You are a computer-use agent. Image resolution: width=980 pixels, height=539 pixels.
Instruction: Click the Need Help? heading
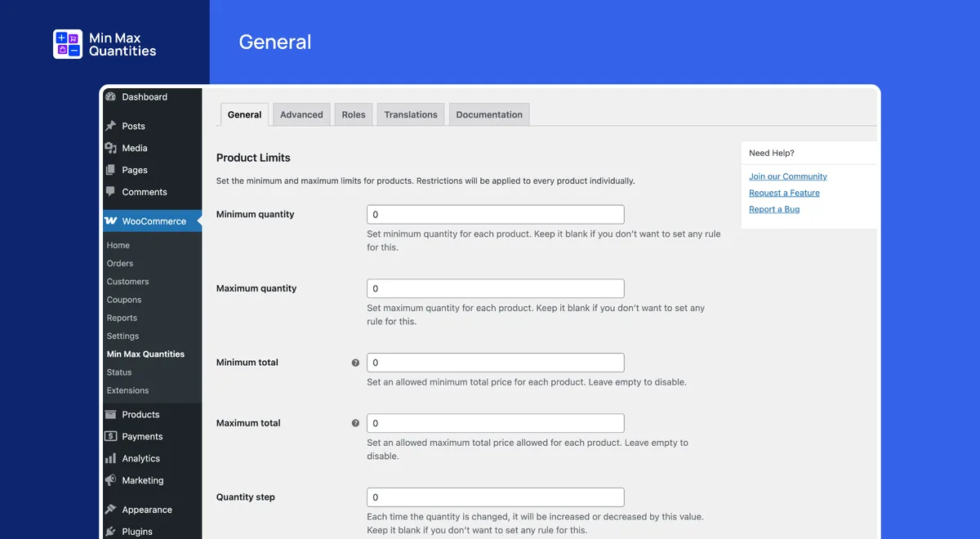(772, 153)
